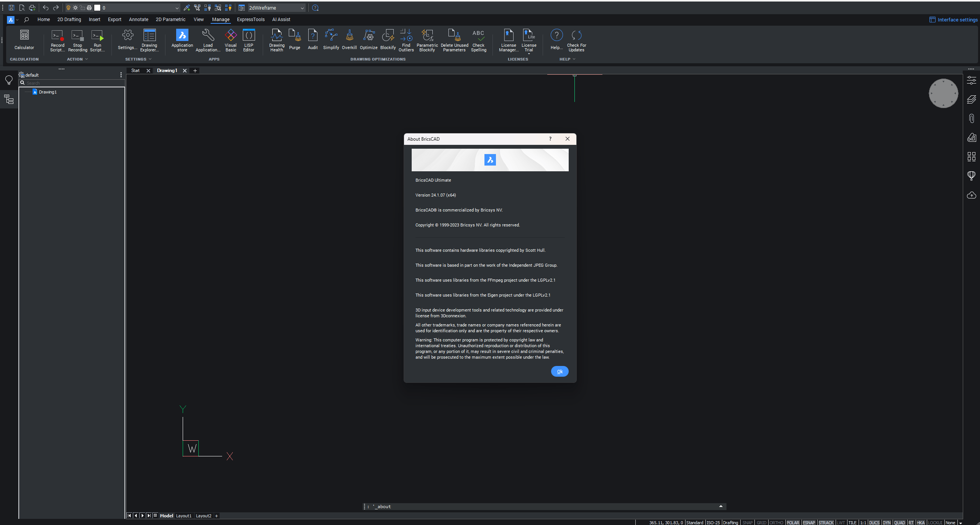
Task: Open the Application store
Action: 182,41
